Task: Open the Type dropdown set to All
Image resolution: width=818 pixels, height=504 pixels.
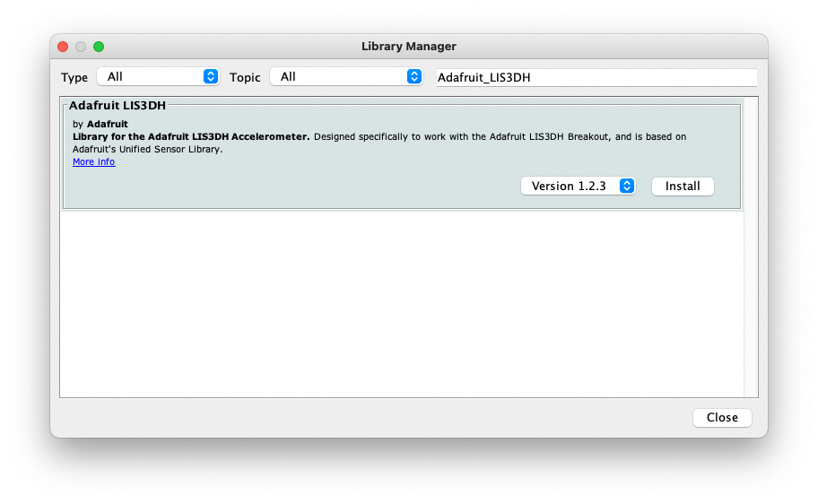Action: click(x=158, y=77)
